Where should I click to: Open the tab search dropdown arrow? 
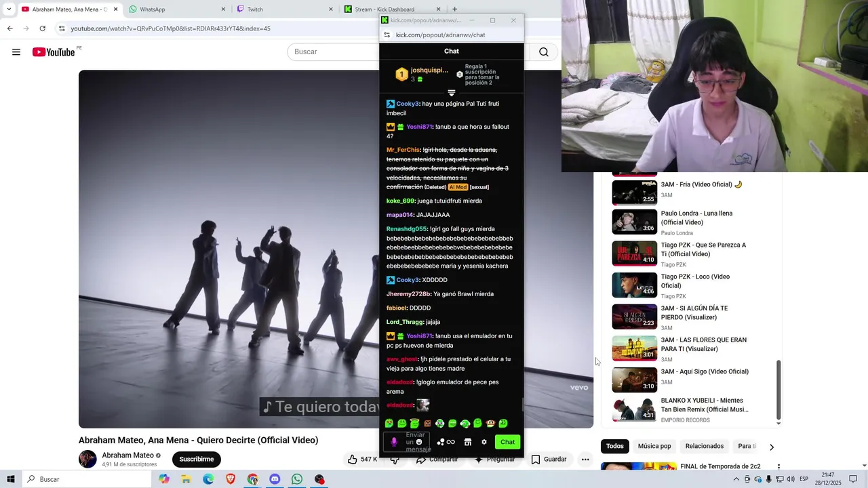click(8, 9)
